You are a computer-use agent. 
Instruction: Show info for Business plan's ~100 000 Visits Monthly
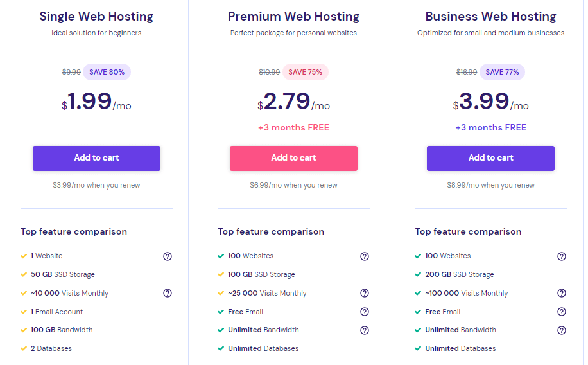(x=562, y=293)
